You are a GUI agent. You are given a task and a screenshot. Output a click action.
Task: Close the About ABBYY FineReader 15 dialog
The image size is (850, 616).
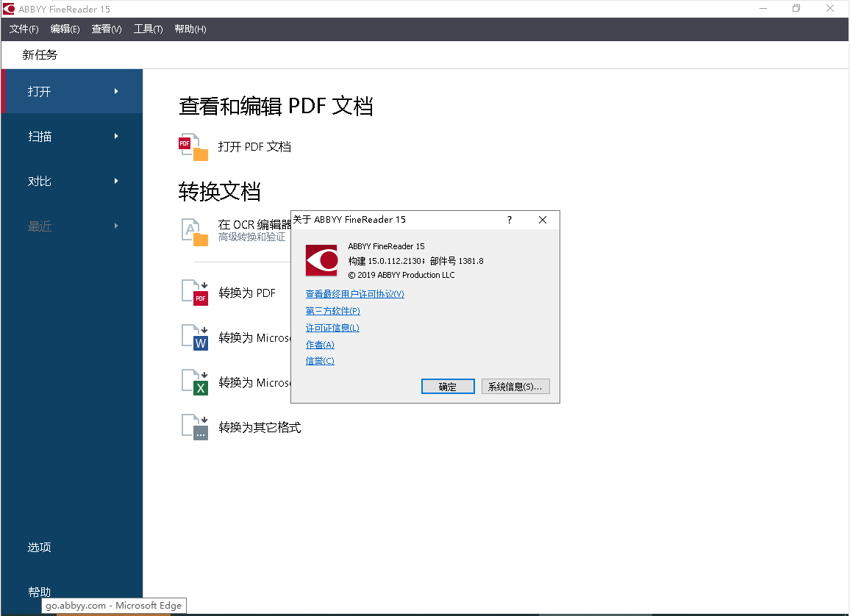(x=543, y=219)
